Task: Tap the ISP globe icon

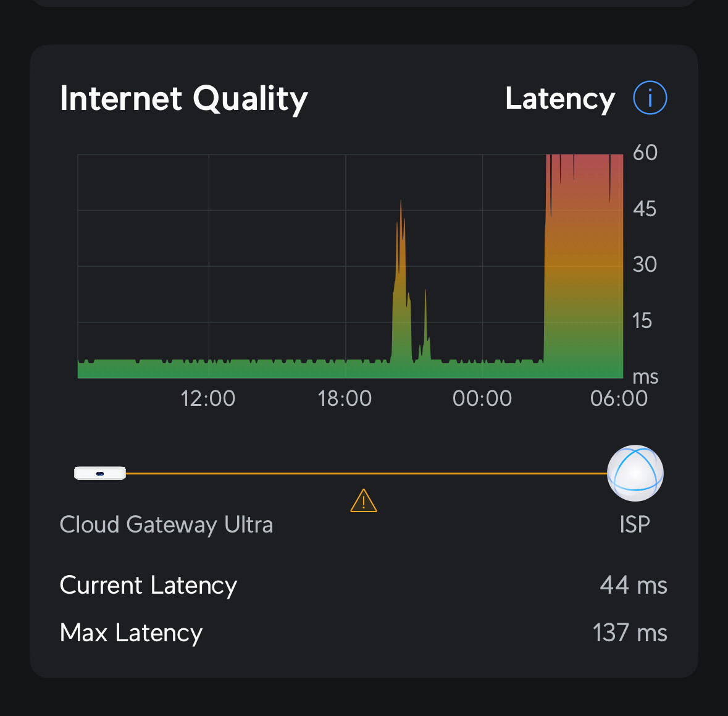Action: pos(635,473)
